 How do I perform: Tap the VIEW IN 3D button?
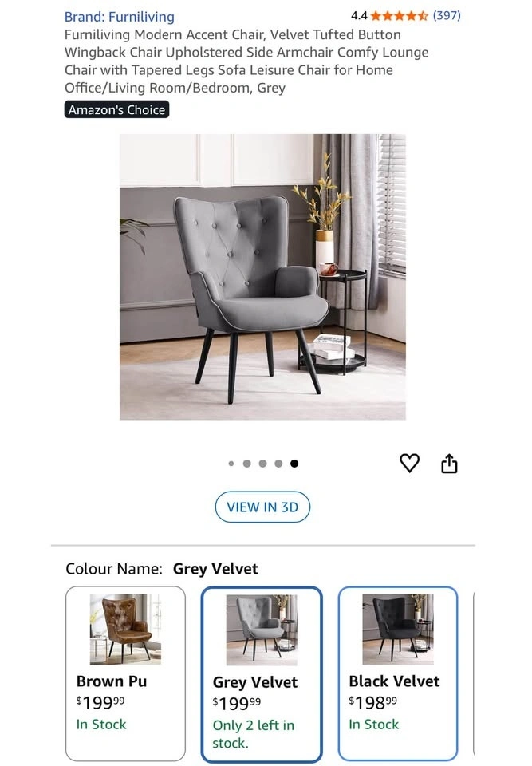pyautogui.click(x=263, y=507)
